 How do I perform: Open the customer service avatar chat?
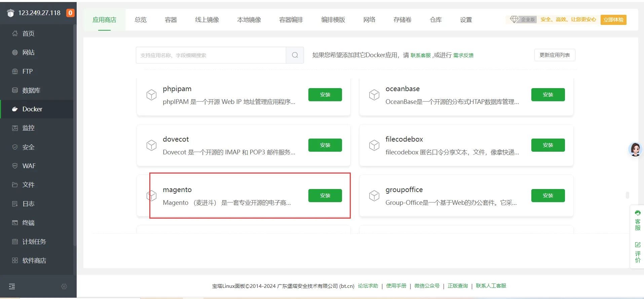635,149
